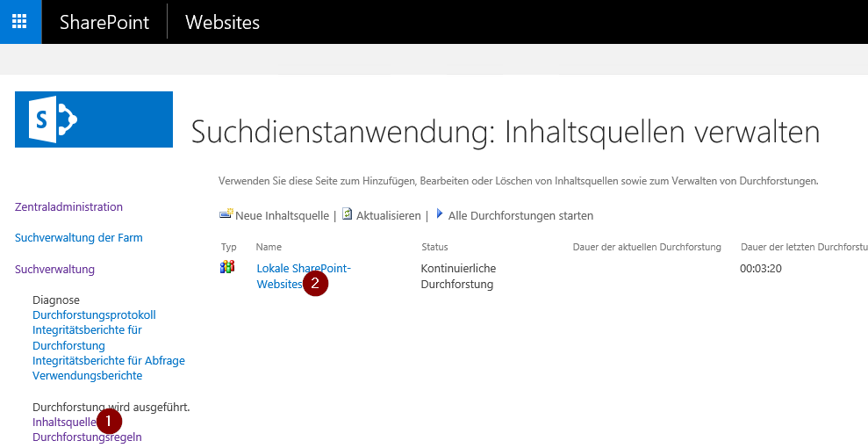This screenshot has height=448, width=868.
Task: Click Dauer der aktuellen Durchforstung header
Action: [x=647, y=247]
